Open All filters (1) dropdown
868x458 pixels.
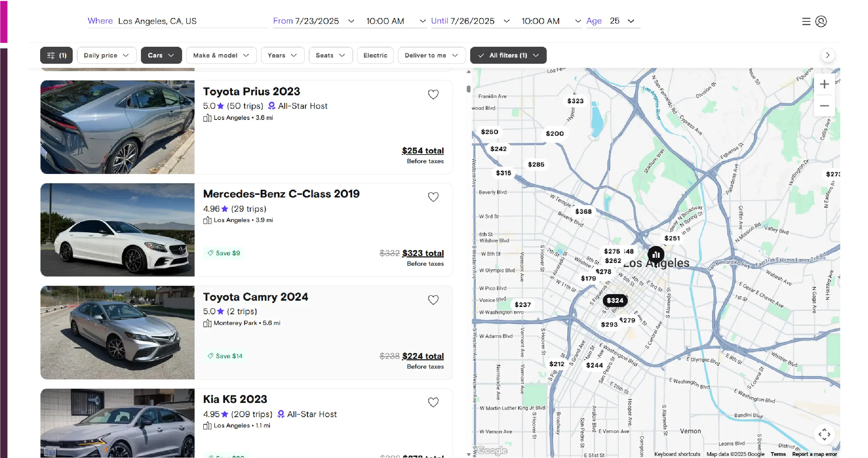click(508, 55)
